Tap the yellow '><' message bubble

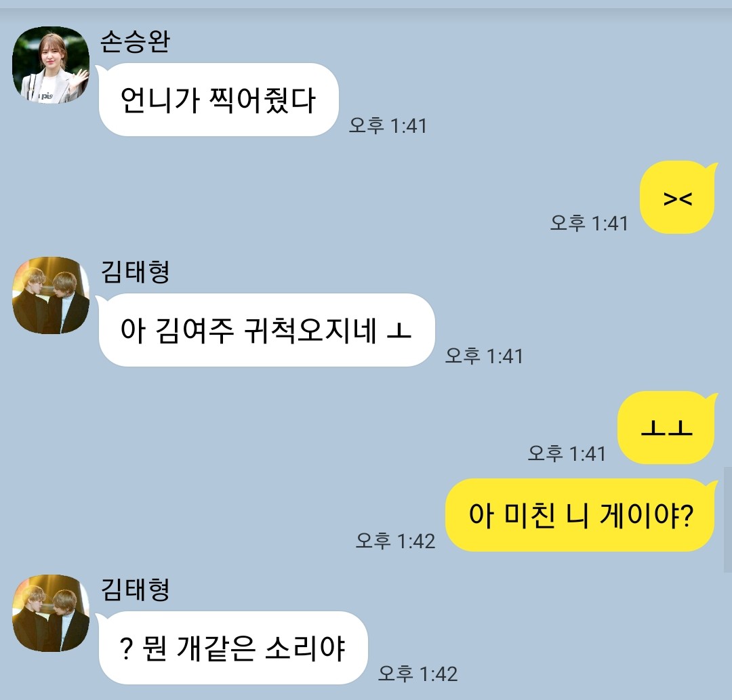tap(677, 197)
